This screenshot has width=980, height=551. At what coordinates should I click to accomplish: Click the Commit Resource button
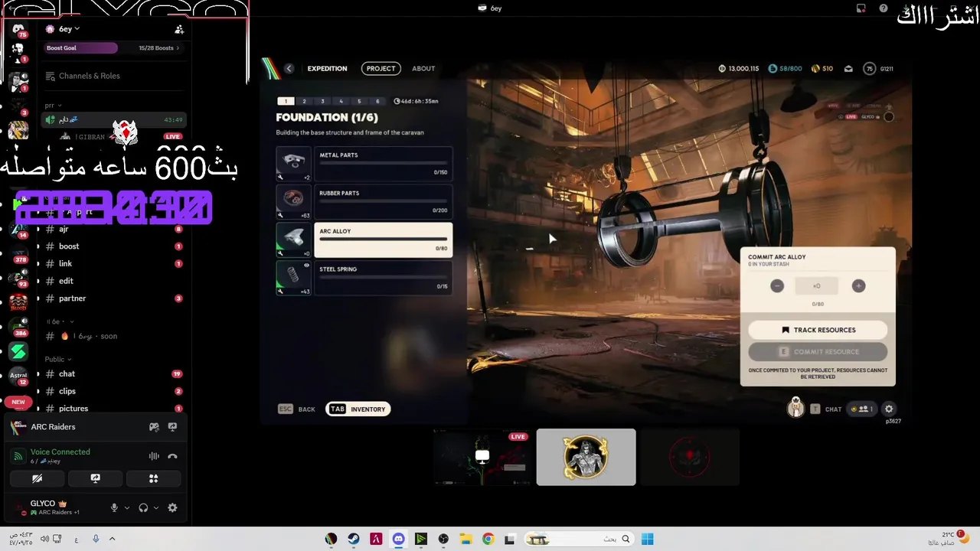pyautogui.click(x=818, y=352)
